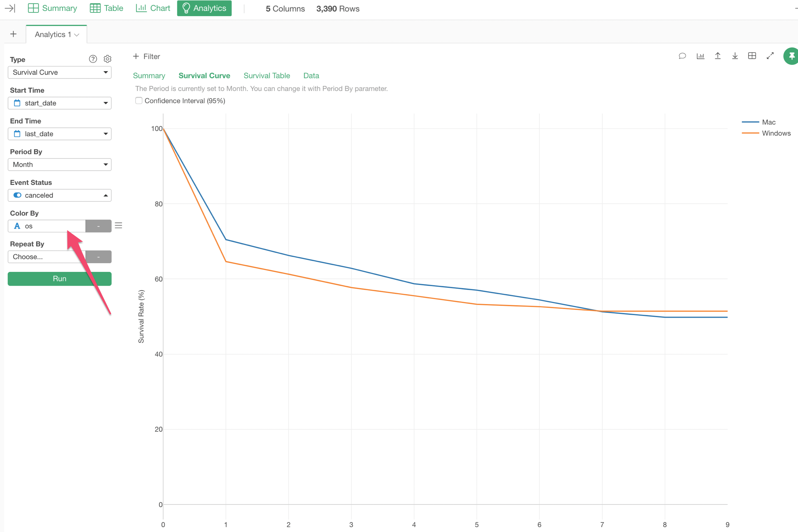Click the green Run button
Image resolution: width=798 pixels, height=532 pixels.
59,278
